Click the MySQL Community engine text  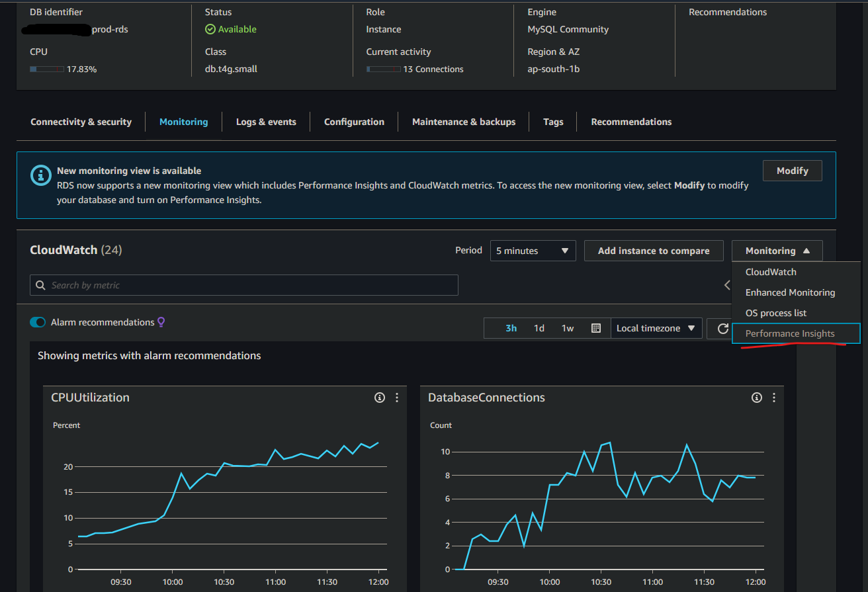click(568, 29)
